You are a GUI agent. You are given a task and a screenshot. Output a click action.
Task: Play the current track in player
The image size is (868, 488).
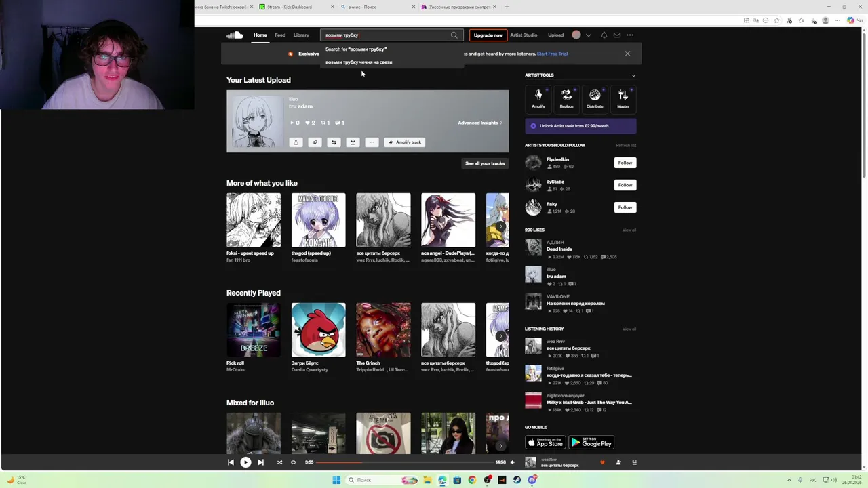click(x=245, y=462)
